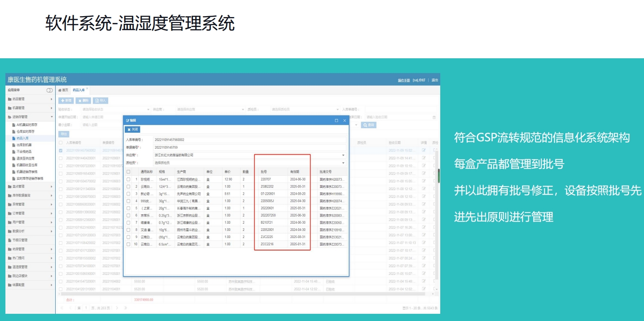Expand the 订单管理 menu folder
The height and width of the screenshot is (321, 644).
click(30, 213)
